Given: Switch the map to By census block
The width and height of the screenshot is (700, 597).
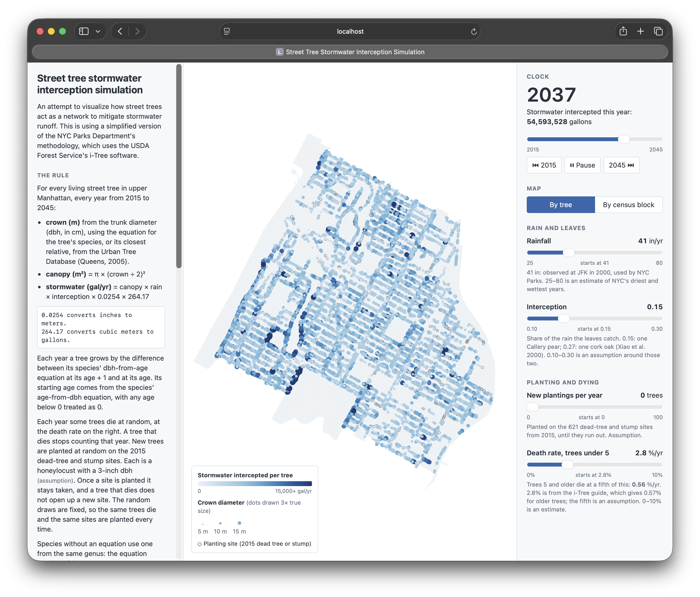Looking at the screenshot, I should [x=628, y=205].
